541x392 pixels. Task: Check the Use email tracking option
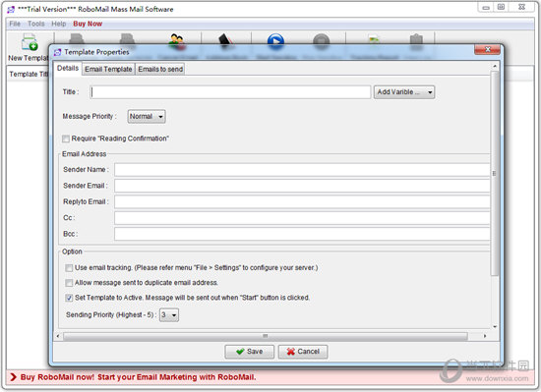click(69, 268)
